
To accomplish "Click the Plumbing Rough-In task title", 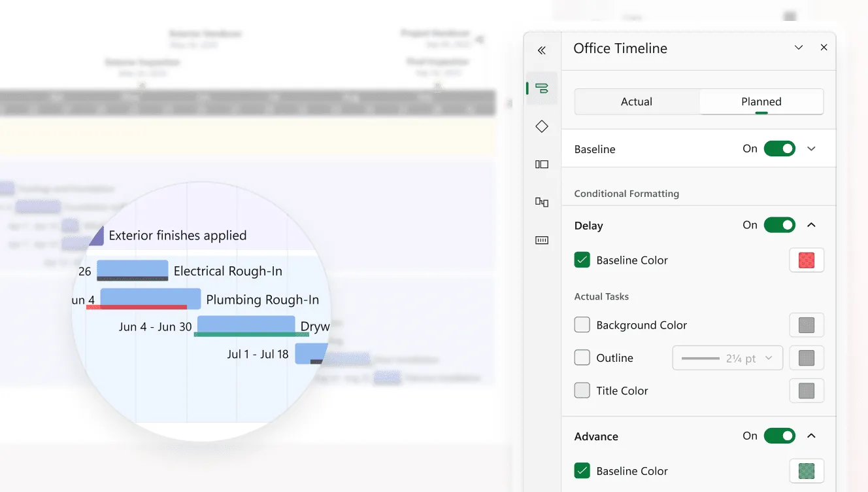I will point(263,300).
